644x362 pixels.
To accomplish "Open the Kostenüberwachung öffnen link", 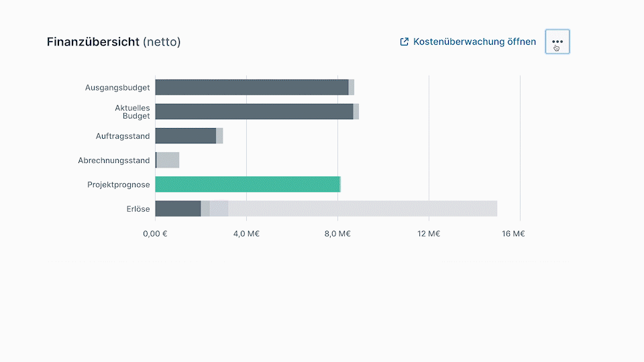I will [x=474, y=42].
